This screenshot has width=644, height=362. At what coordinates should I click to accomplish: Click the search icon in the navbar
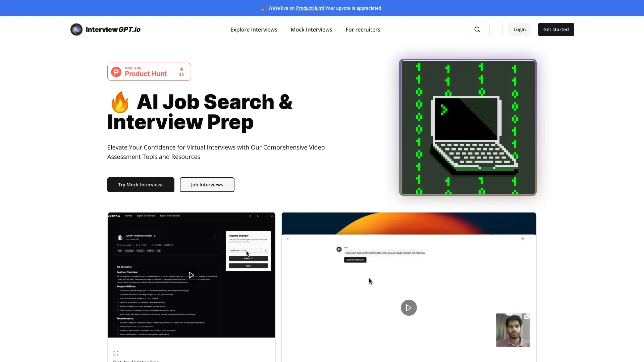tap(477, 29)
